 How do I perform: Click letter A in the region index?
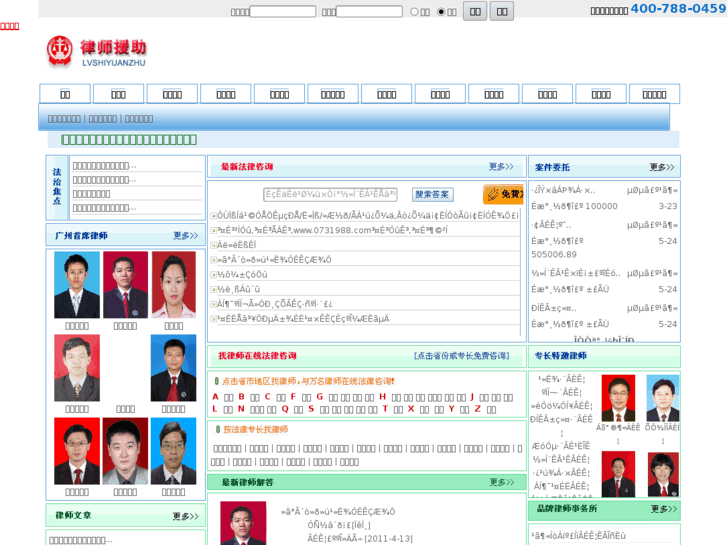click(x=215, y=397)
